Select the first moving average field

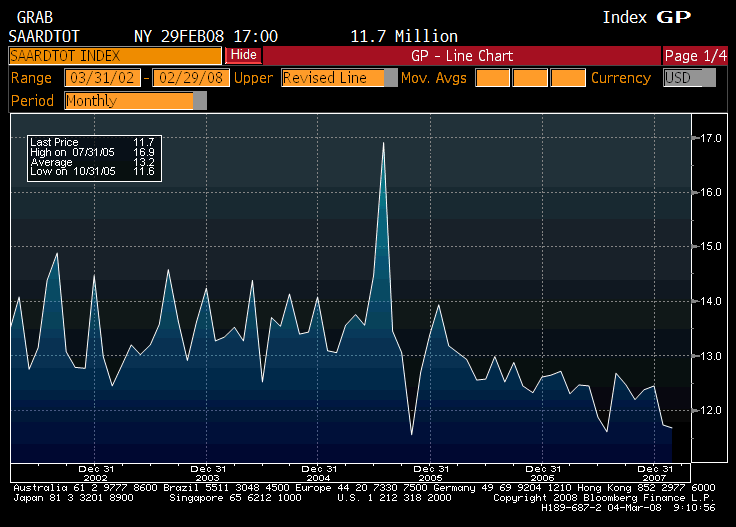pos(492,78)
